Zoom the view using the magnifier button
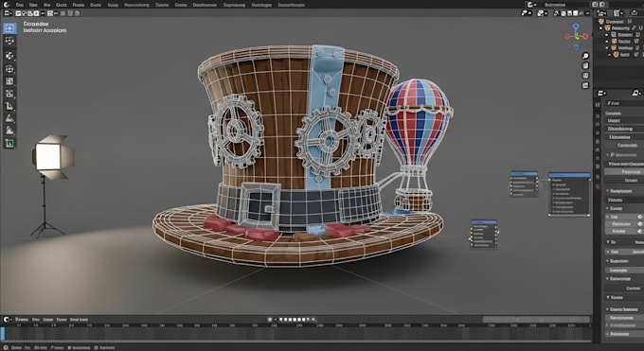This screenshot has width=644, height=351. (585, 56)
